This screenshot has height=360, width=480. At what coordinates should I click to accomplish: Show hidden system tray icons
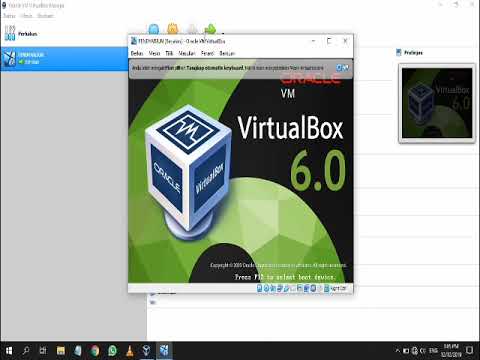click(397, 351)
